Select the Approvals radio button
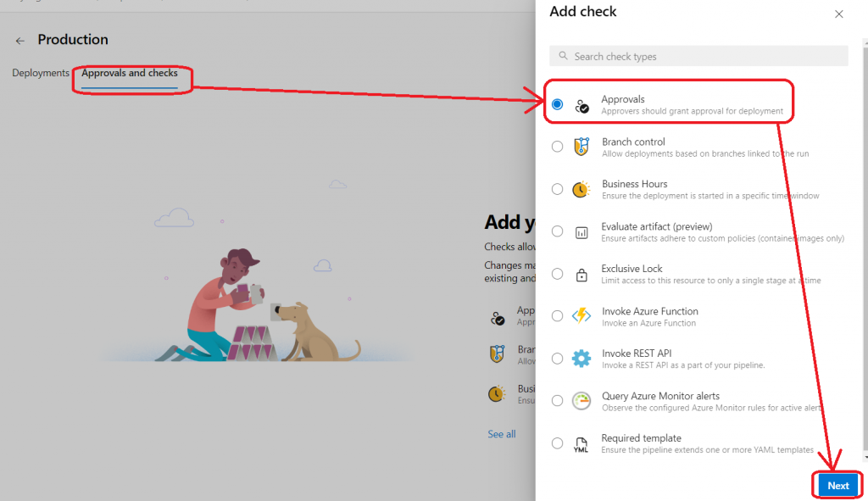This screenshot has height=501, width=868. [x=558, y=104]
